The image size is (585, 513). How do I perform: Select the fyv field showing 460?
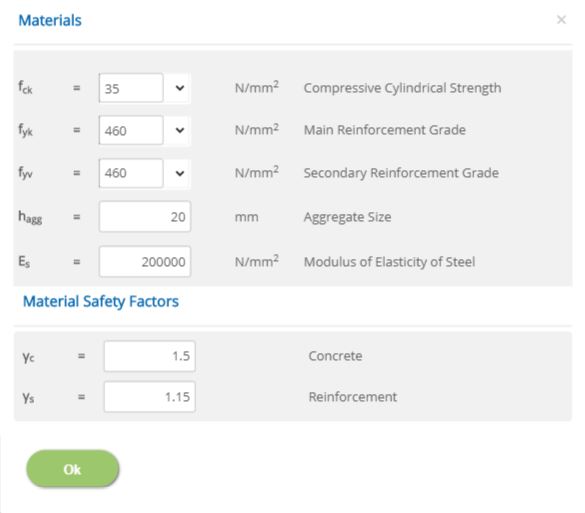[x=131, y=173]
